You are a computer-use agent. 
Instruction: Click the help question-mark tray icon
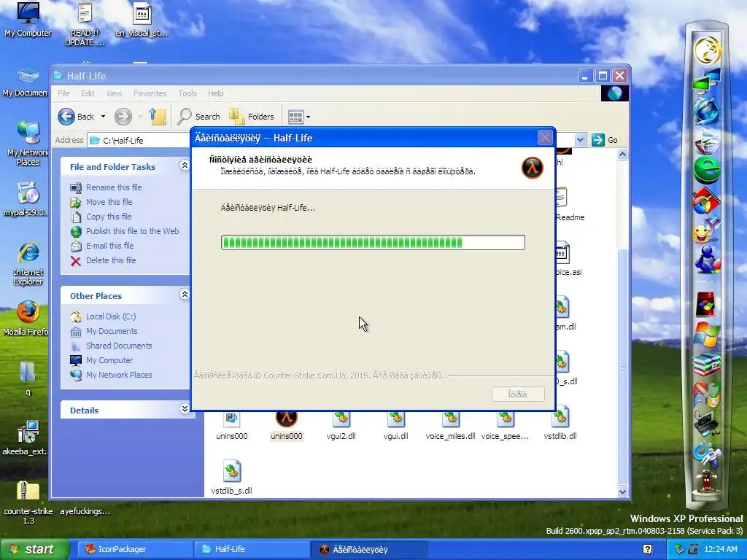[648, 549]
